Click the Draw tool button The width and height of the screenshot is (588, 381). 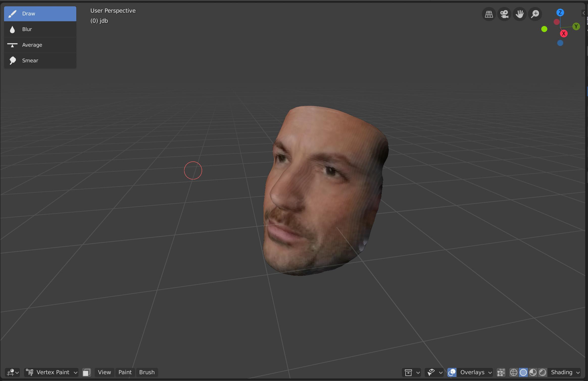point(40,13)
